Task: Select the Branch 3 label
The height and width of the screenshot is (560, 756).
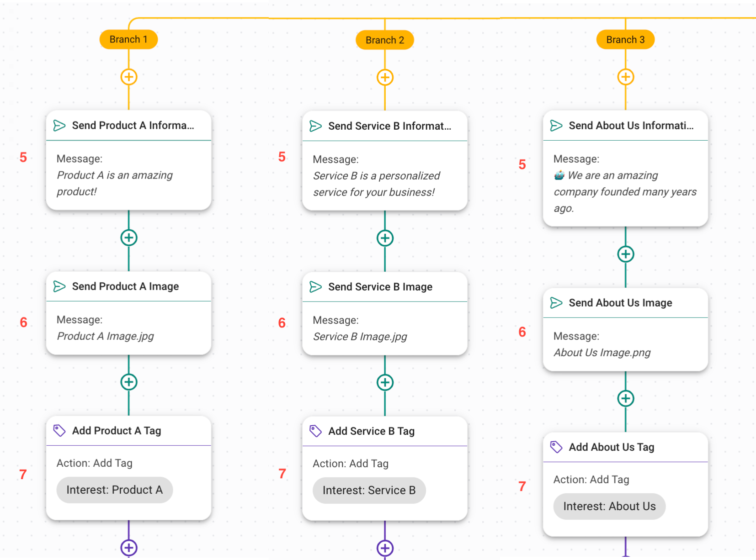Action: (x=625, y=40)
